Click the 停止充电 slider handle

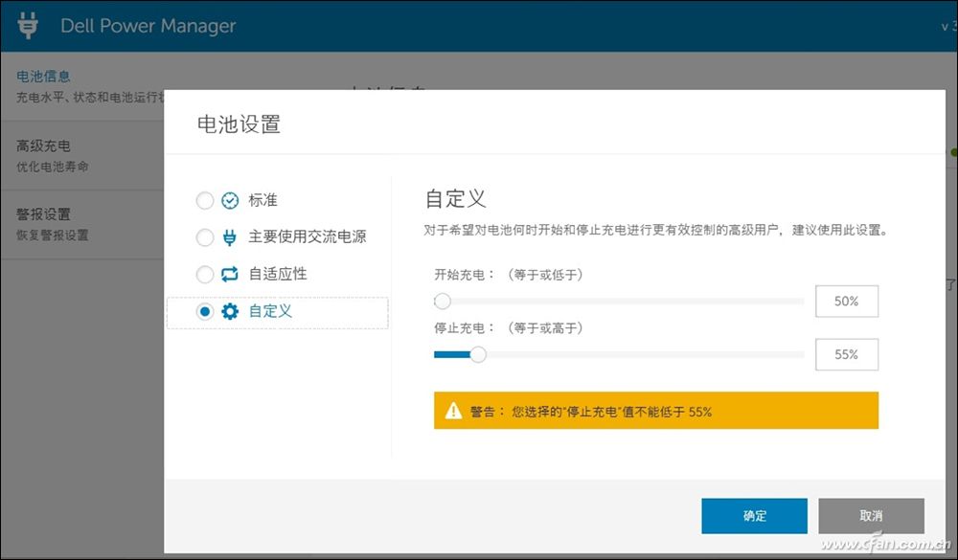(477, 354)
